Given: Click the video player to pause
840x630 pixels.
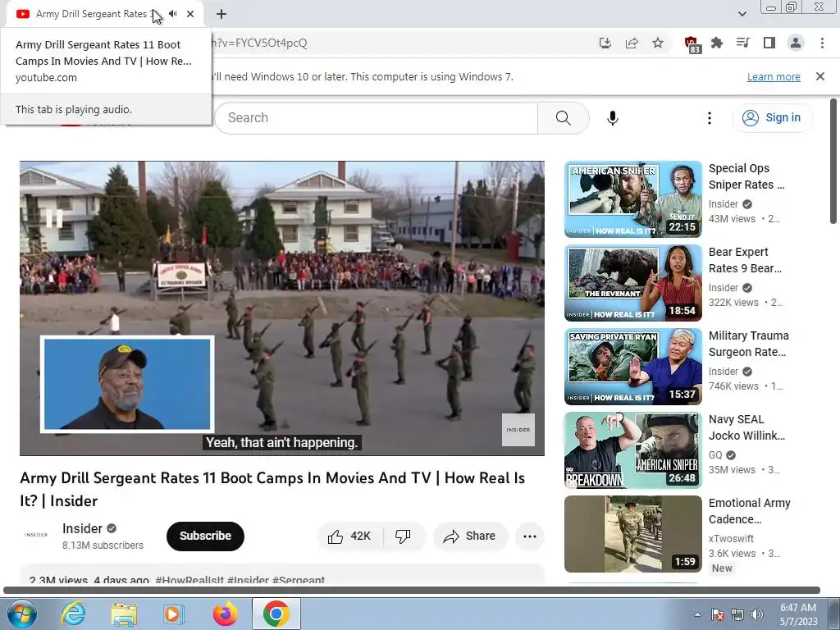Looking at the screenshot, I should [282, 308].
